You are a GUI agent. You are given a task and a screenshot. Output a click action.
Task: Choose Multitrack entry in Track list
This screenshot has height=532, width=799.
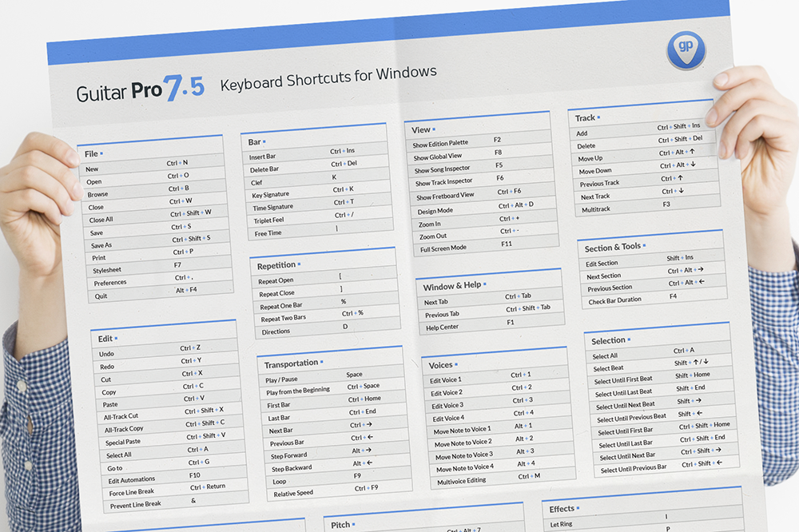coord(595,209)
